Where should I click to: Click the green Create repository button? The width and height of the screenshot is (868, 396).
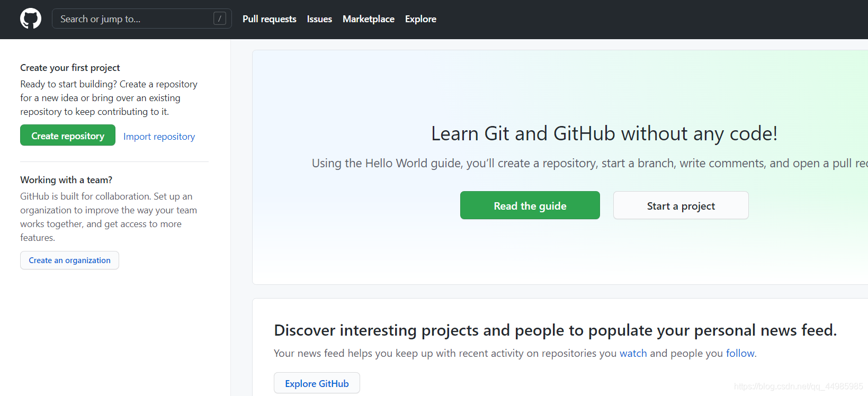click(x=68, y=136)
